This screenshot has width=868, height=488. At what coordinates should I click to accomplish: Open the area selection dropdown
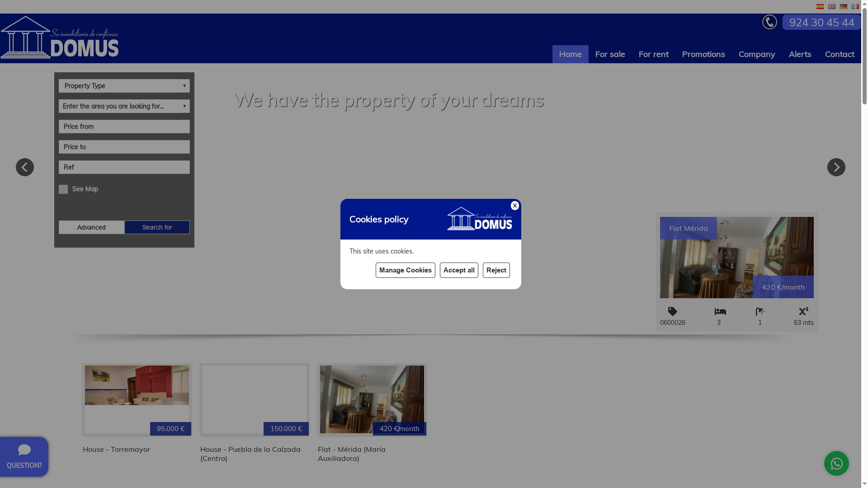point(124,106)
